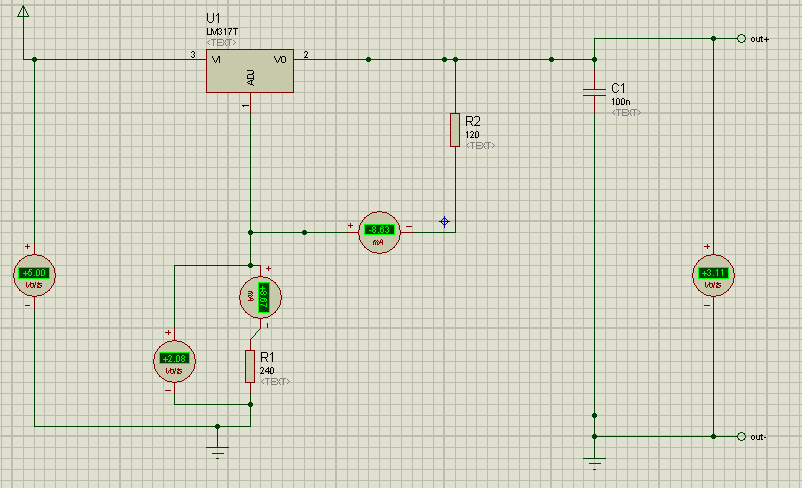Screen dimensions: 802x488
Task: Click the ground symbol under capacitor C1
Action: [594, 463]
